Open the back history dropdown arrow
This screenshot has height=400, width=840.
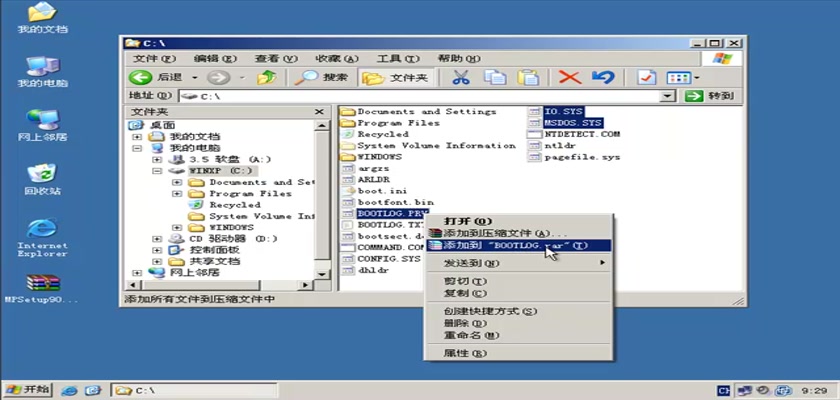click(194, 78)
